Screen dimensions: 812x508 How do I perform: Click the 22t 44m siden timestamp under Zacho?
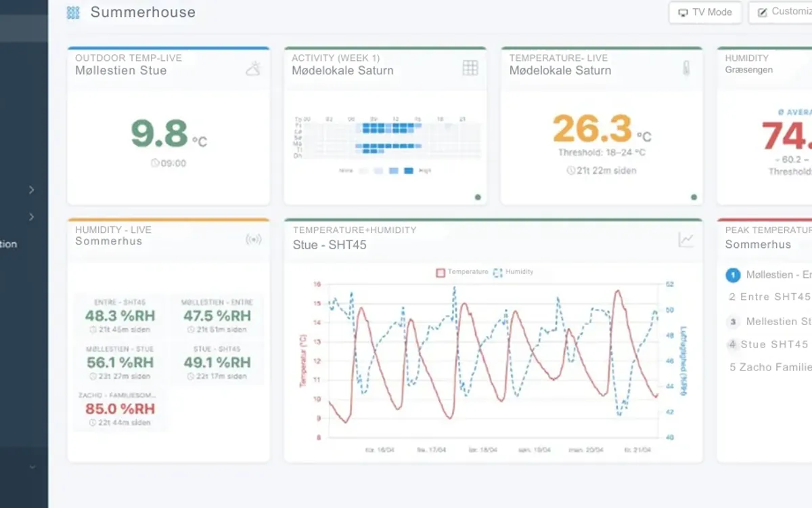click(x=120, y=423)
